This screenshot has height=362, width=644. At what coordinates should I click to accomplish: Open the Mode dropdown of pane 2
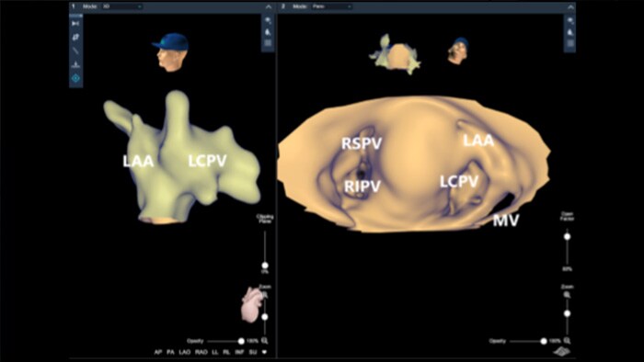tap(331, 6)
